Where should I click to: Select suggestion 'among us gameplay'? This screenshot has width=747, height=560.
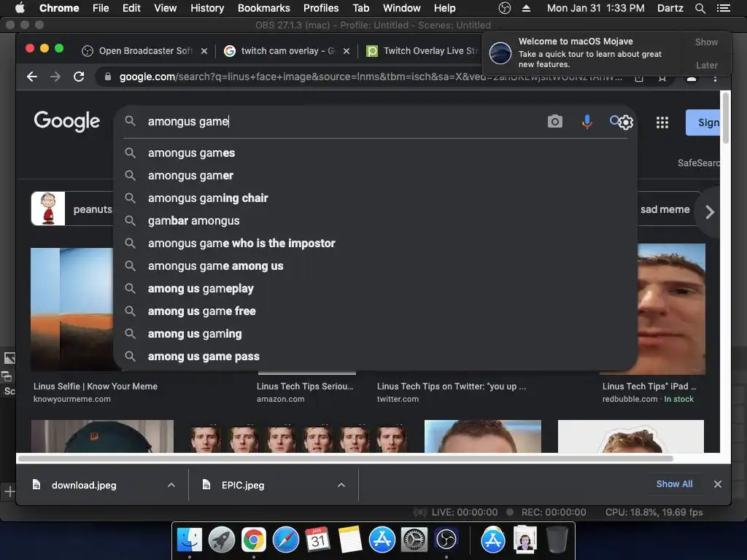[376, 289]
